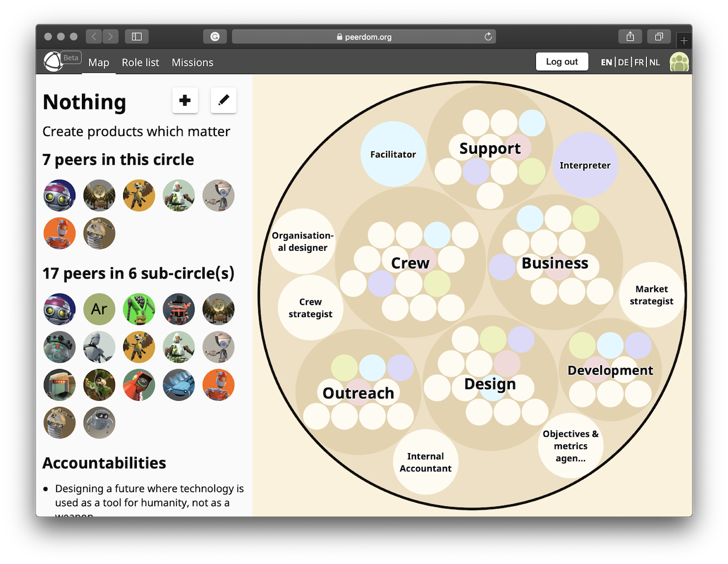The image size is (728, 564).
Task: Switch the language to DE
Action: click(x=622, y=62)
